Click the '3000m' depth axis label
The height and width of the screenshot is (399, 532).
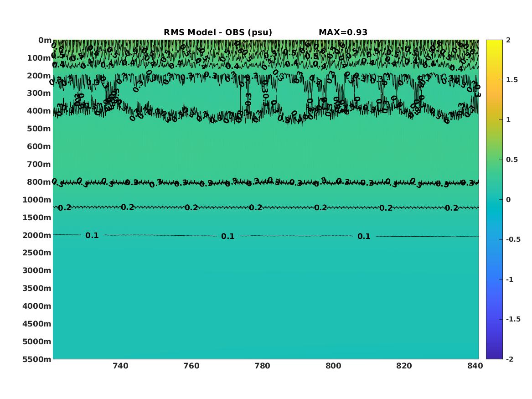click(37, 270)
